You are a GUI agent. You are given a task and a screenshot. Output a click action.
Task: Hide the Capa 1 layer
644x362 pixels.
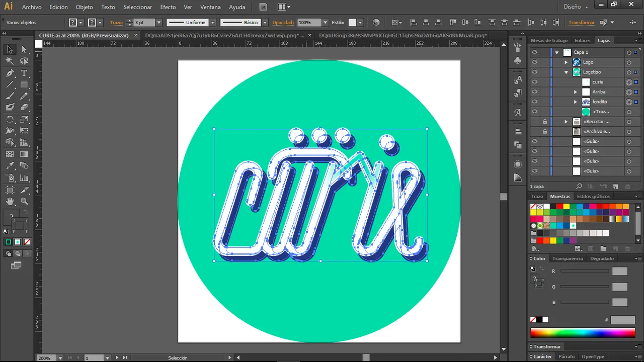tap(534, 52)
